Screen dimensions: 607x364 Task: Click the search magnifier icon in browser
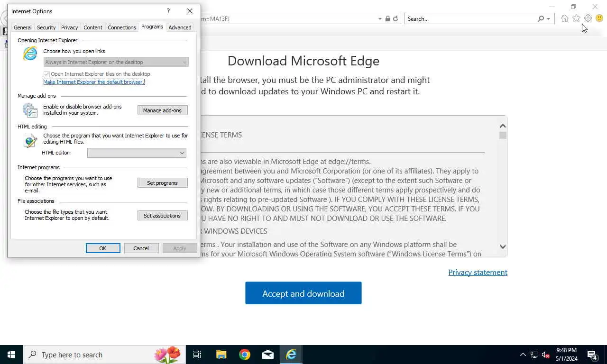[x=541, y=18]
